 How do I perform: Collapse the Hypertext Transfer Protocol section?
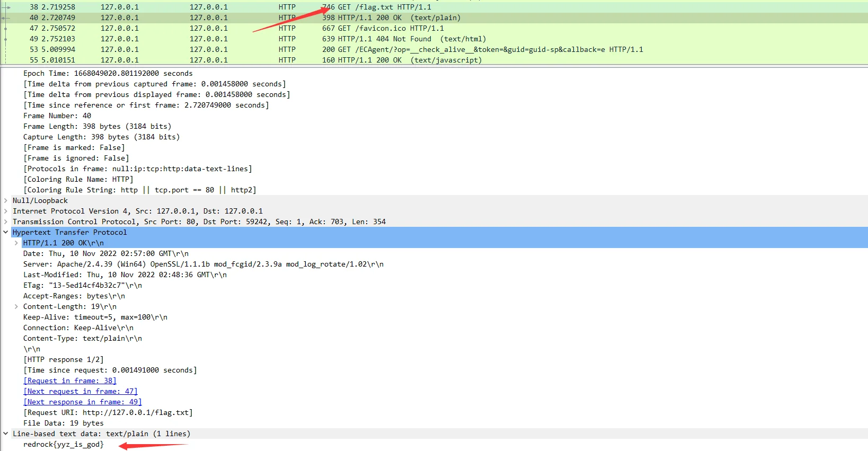pyautogui.click(x=6, y=232)
